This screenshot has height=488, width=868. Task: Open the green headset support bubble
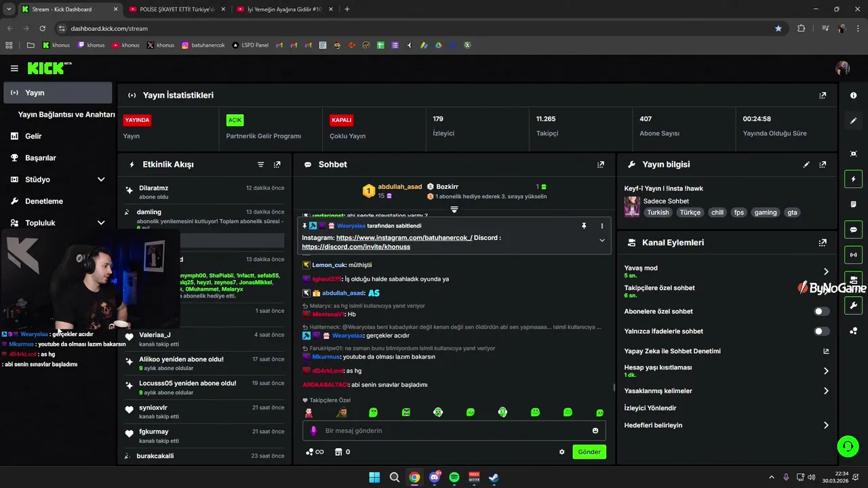pos(848,446)
